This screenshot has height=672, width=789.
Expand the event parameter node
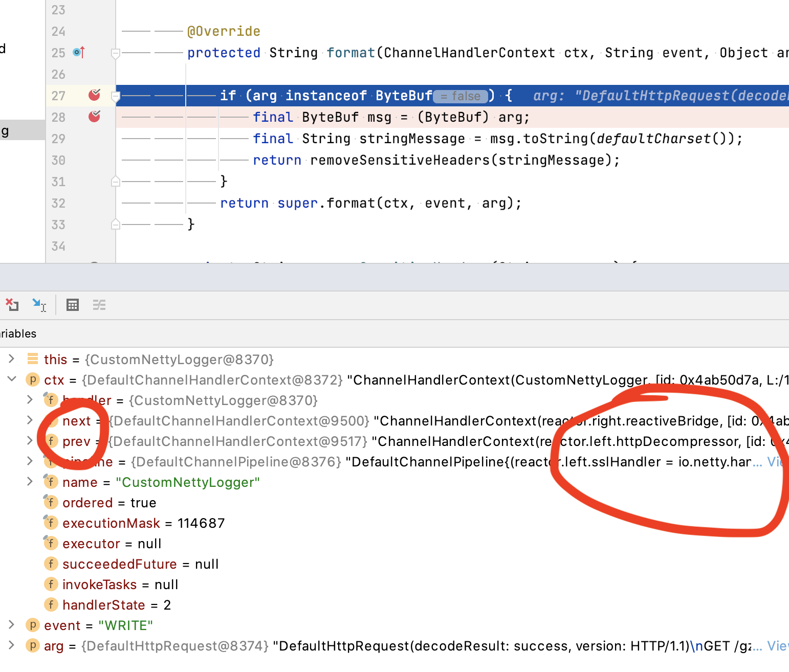tap(11, 625)
